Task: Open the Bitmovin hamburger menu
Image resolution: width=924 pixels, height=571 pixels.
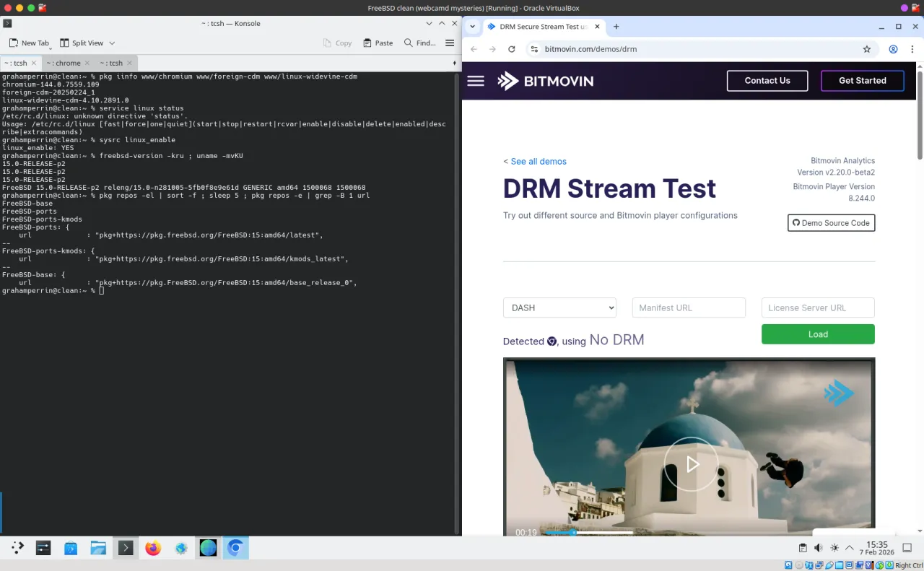Action: pos(476,81)
